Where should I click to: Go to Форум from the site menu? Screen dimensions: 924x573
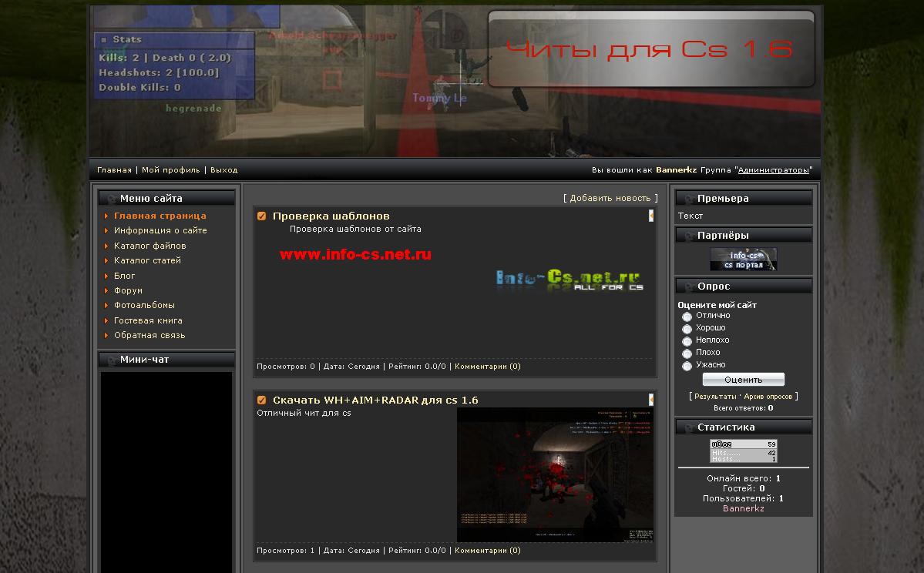tap(128, 290)
